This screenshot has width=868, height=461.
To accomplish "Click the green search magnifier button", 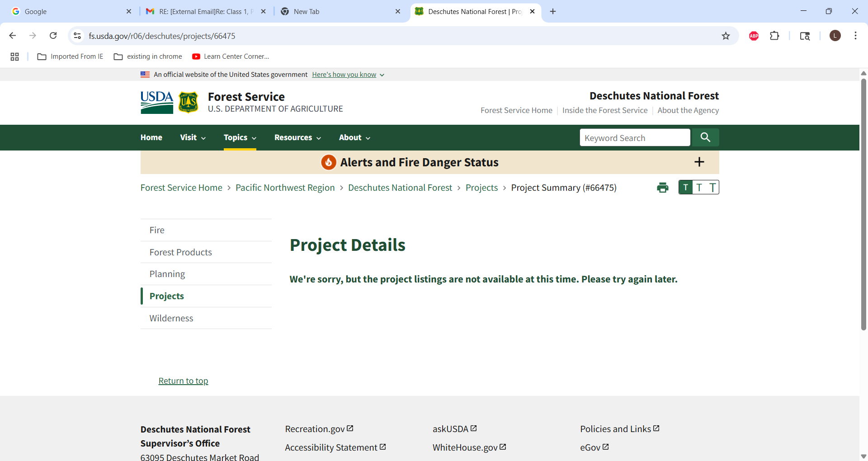I will pos(705,137).
